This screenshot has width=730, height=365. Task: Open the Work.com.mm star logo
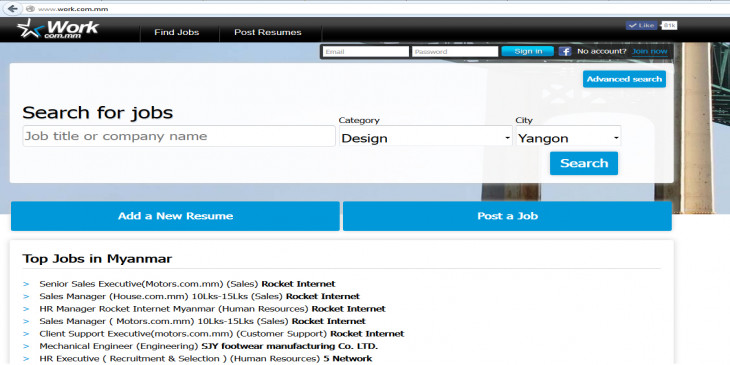pyautogui.click(x=58, y=29)
